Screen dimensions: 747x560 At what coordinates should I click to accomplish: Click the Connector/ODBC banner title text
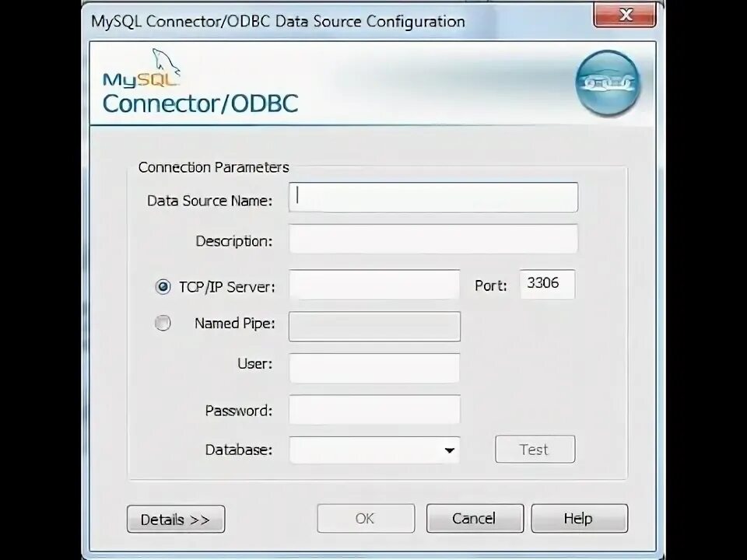(201, 103)
